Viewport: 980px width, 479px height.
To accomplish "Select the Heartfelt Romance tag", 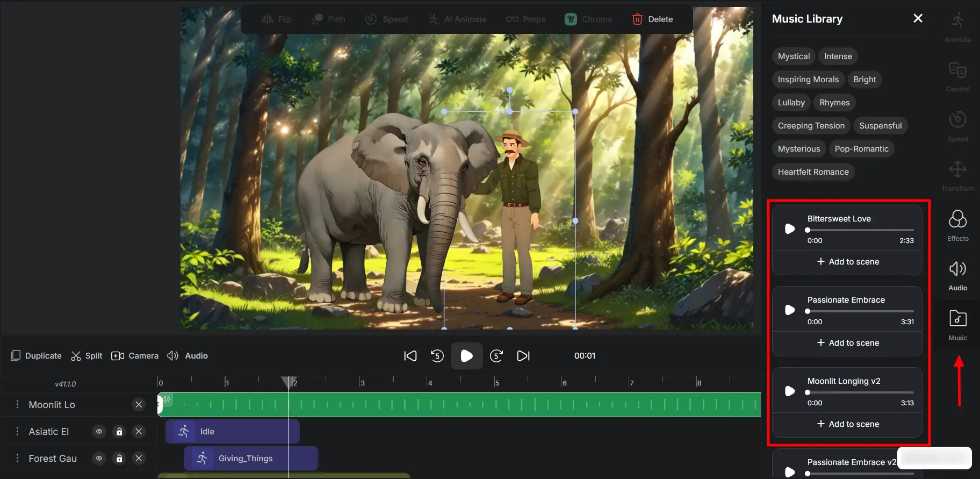I will tap(813, 172).
